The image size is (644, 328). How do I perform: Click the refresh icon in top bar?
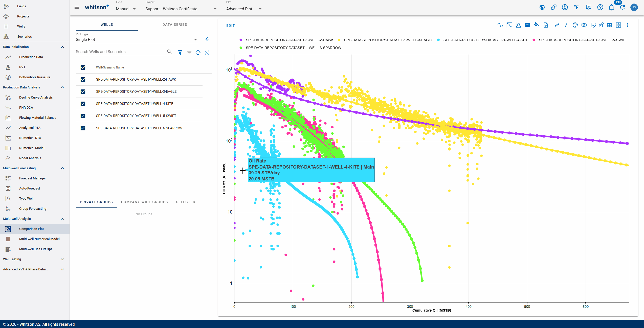623,7
